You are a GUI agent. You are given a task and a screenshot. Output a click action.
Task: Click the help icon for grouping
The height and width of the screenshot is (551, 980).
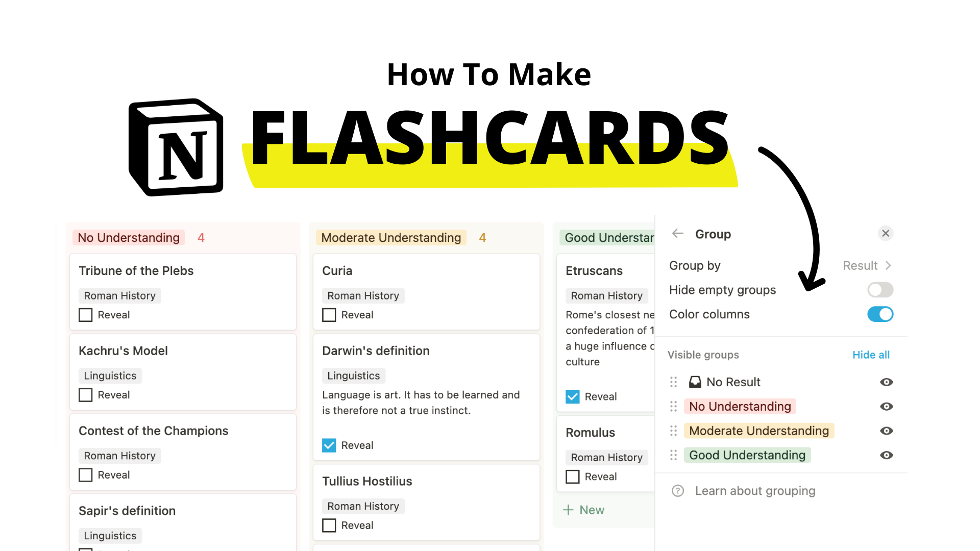[678, 490]
